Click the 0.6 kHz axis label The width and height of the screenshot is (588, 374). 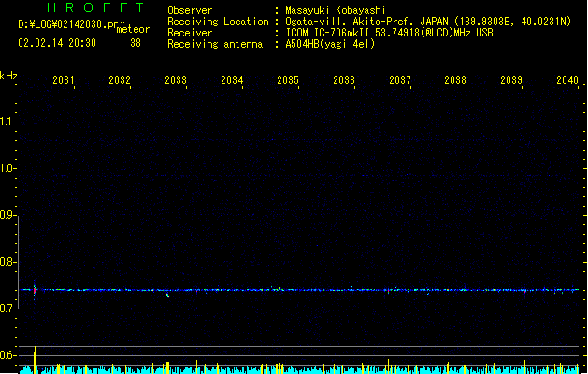click(x=7, y=355)
